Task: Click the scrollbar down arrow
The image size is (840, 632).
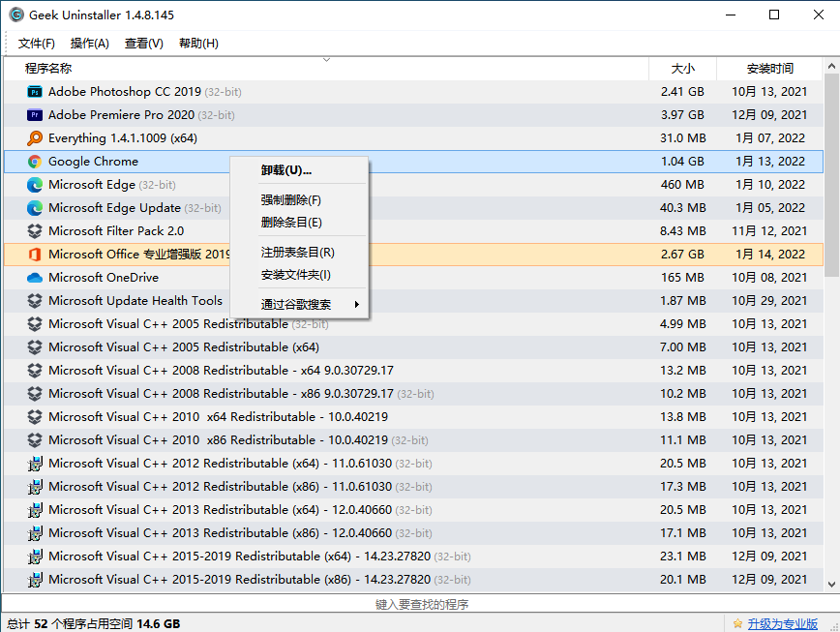Action: [831, 585]
